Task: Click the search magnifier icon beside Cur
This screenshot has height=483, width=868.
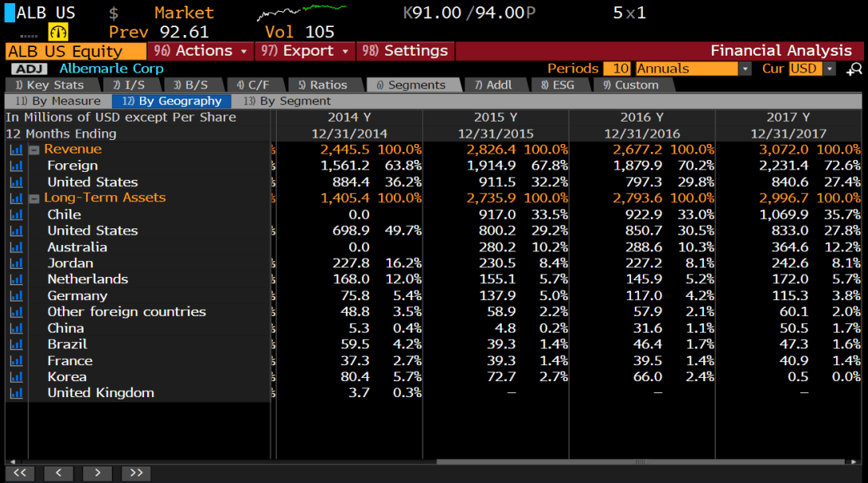Action: [854, 68]
